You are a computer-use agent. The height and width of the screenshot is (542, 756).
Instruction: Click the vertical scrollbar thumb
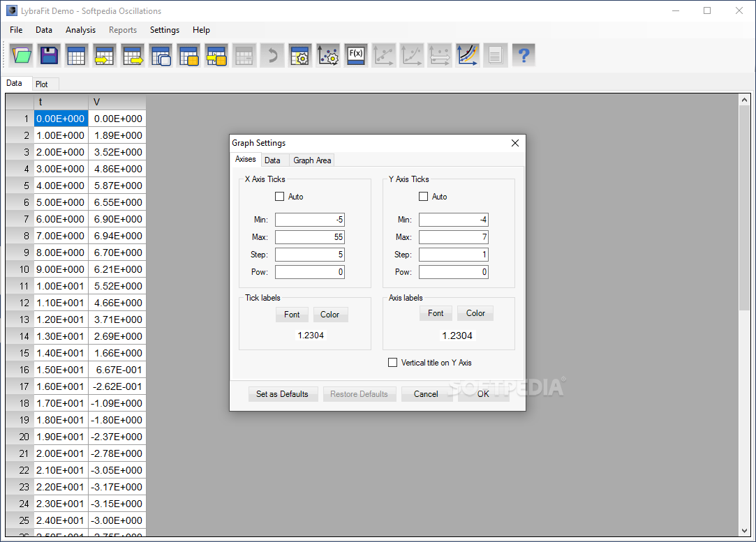point(744,208)
